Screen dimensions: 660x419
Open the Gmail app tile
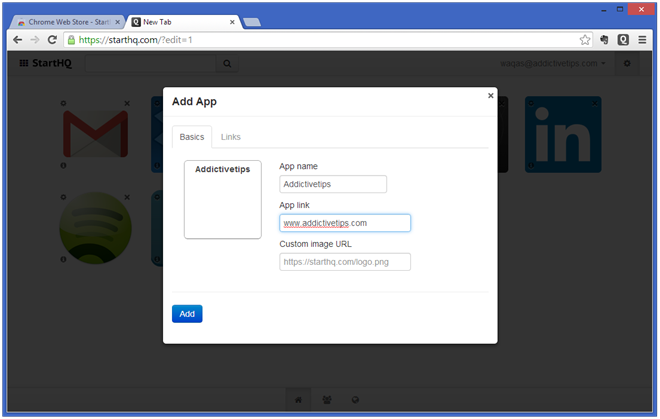96,134
